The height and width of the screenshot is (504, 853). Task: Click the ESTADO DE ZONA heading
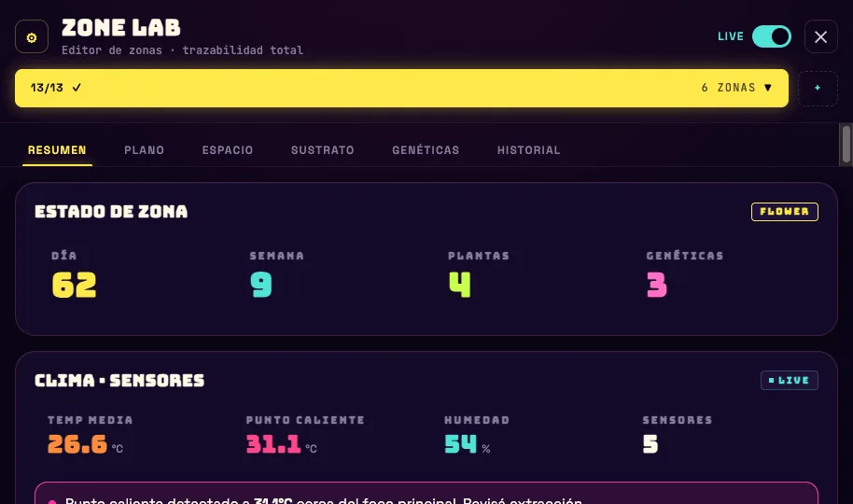point(111,212)
